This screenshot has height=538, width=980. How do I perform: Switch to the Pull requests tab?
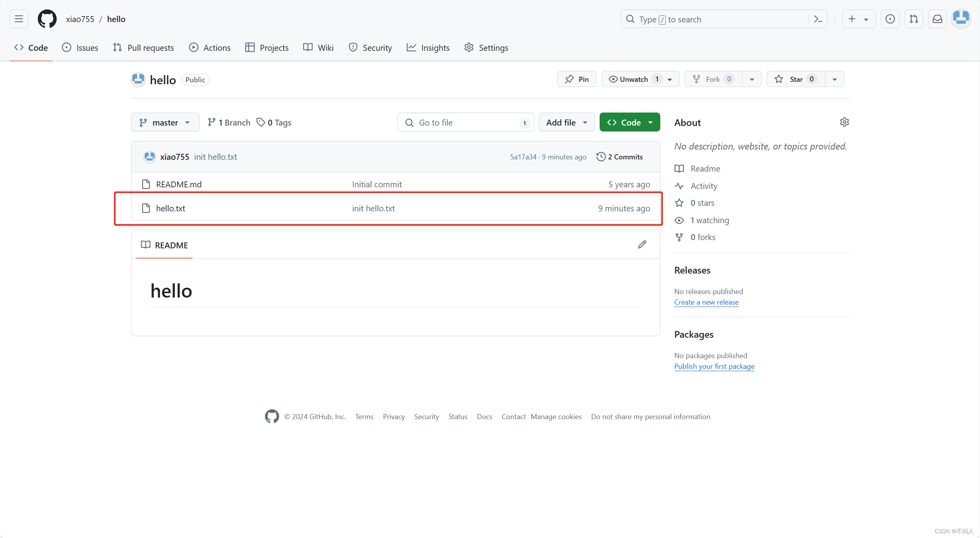point(143,48)
